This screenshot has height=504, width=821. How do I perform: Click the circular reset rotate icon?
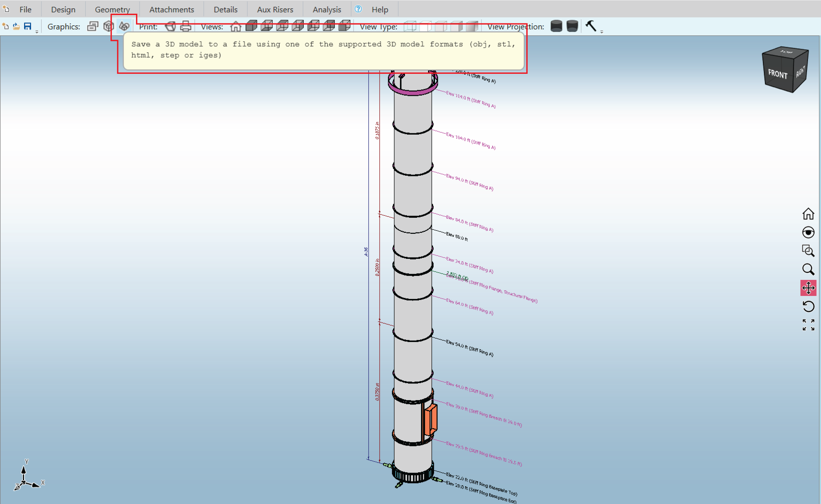[x=808, y=306]
